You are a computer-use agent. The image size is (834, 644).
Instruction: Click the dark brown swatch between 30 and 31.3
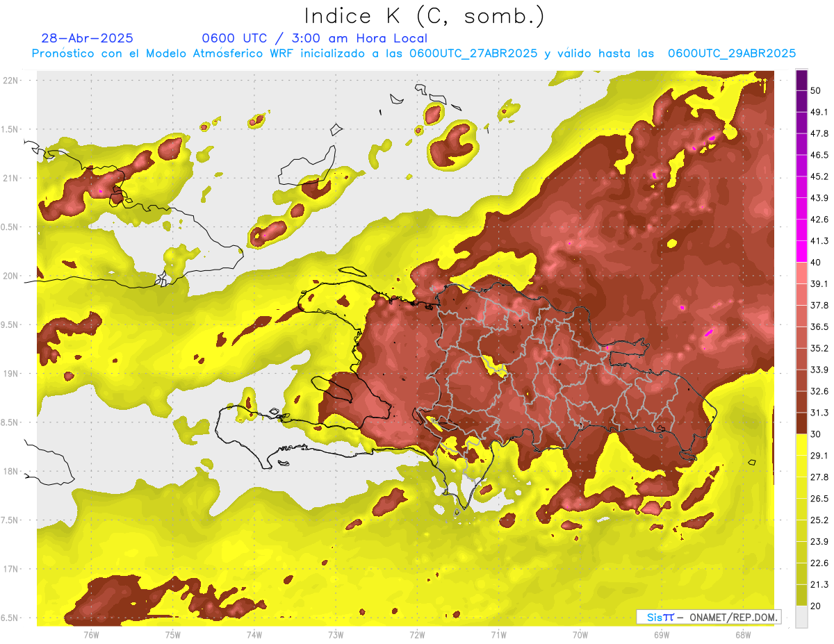click(801, 423)
